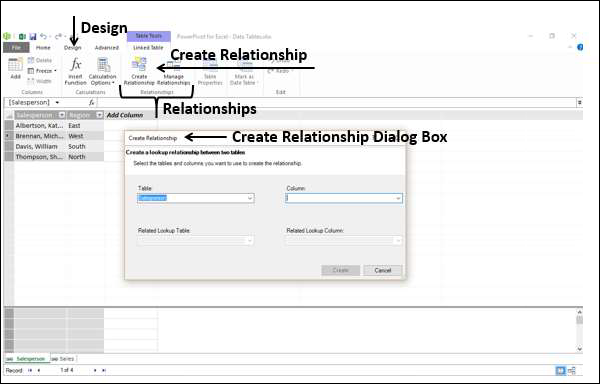Click the formula bar input field

pos(337,103)
